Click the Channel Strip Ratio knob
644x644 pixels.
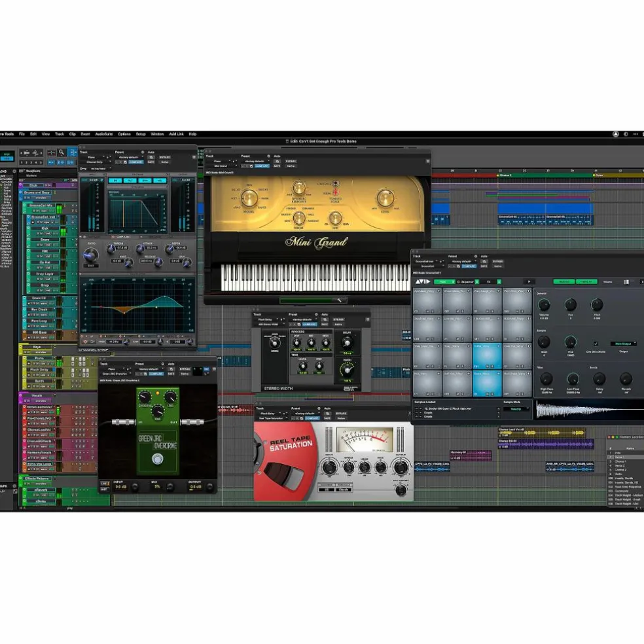(90, 255)
